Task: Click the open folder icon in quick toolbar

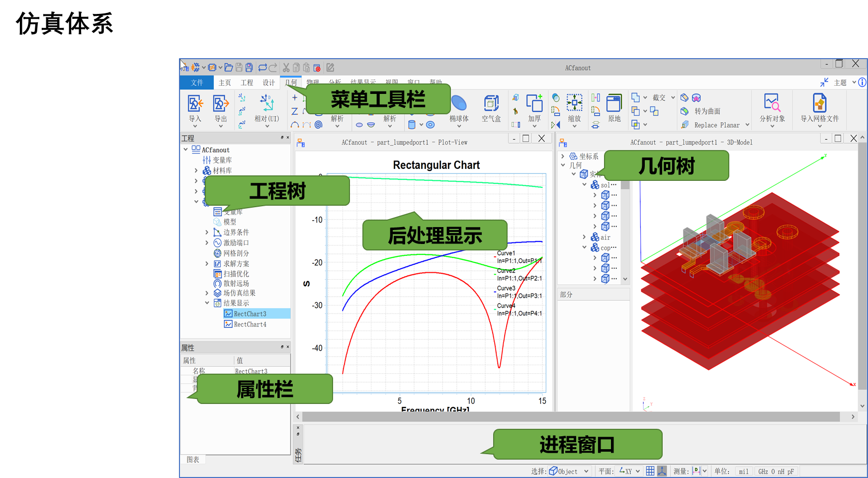Action: pos(228,68)
